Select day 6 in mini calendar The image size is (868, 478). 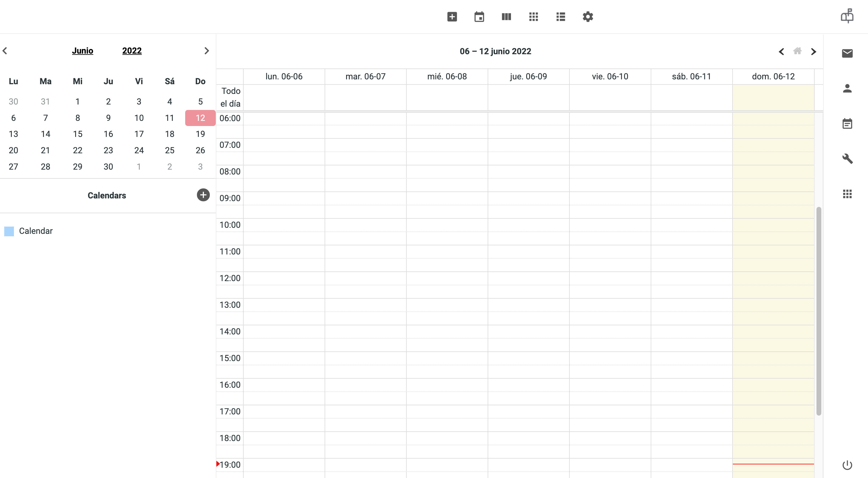13,118
